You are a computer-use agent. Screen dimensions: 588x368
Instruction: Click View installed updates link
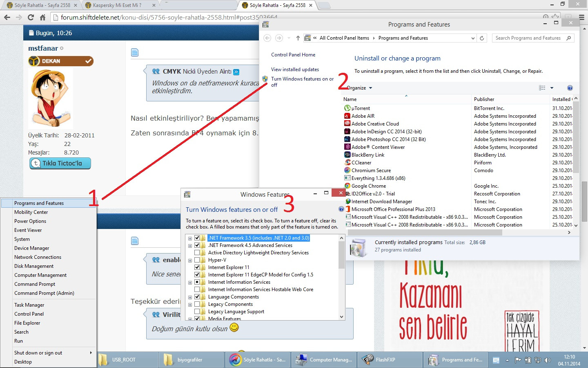tap(295, 70)
